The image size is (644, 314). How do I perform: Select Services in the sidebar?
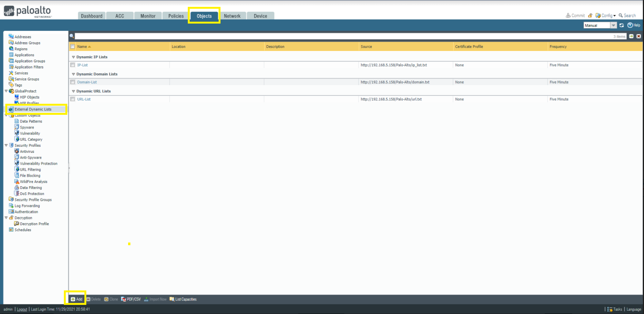pos(21,73)
